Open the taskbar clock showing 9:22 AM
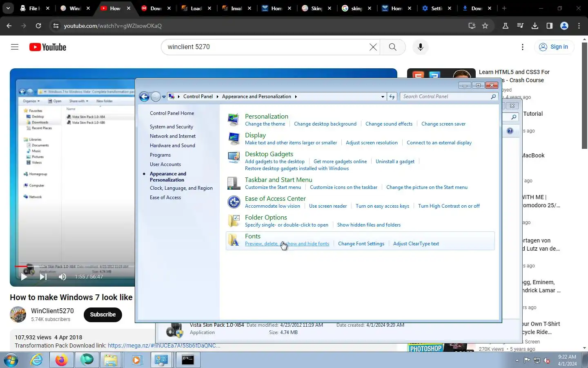 pyautogui.click(x=567, y=360)
